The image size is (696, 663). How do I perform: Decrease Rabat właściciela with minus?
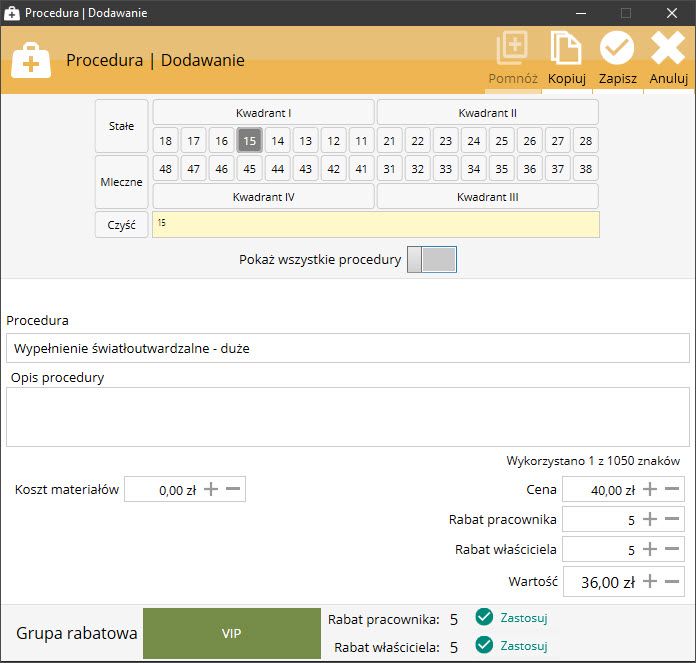672,549
